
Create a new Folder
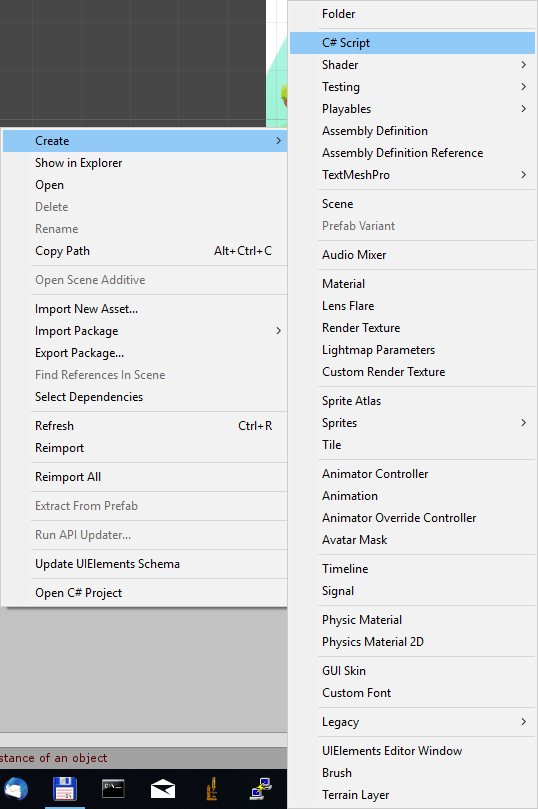point(412,14)
